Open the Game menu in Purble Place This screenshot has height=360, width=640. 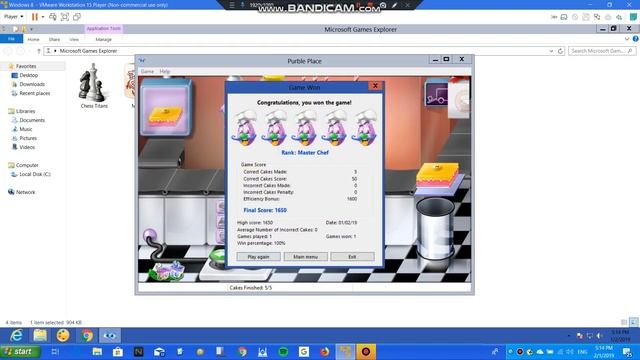147,71
